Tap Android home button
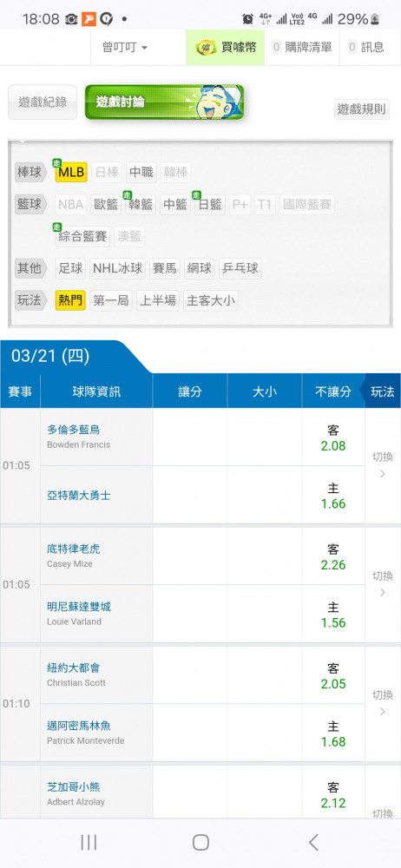The height and width of the screenshot is (868, 401). pyautogui.click(x=200, y=843)
